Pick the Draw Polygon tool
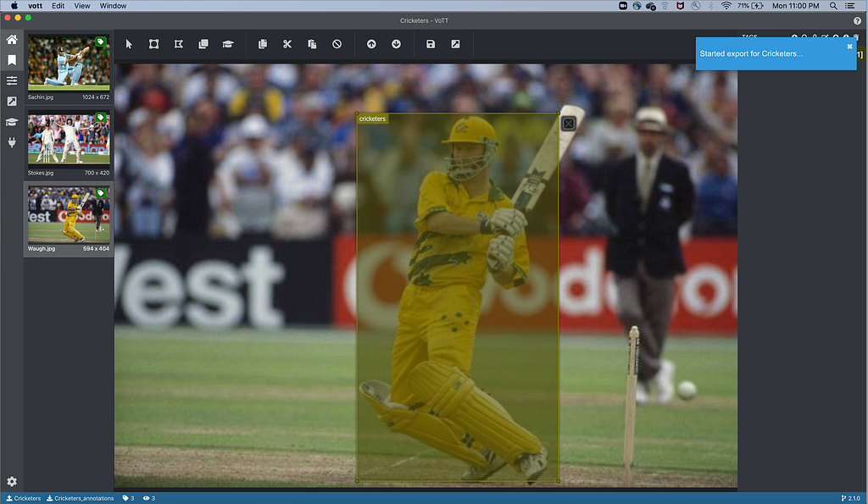 179,44
